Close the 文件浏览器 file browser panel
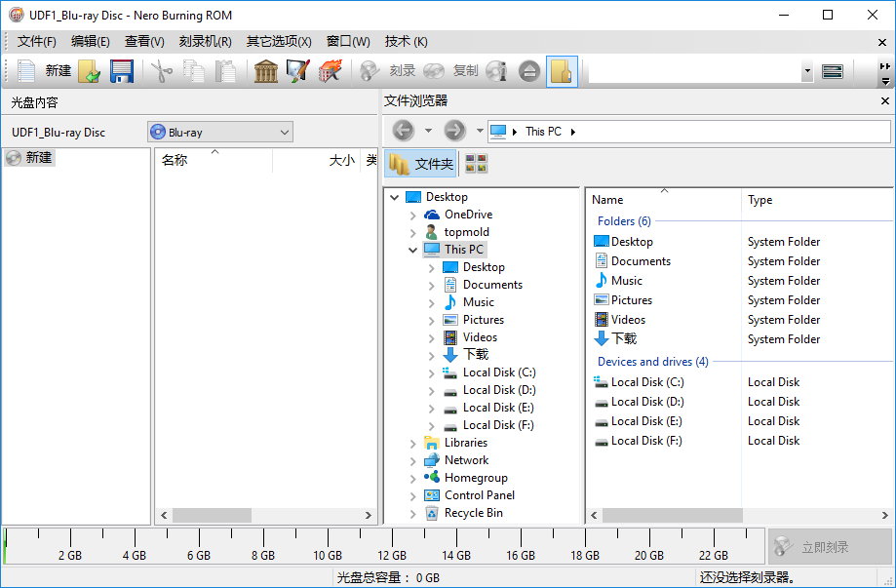Screen dimensions: 896x588 click(884, 101)
